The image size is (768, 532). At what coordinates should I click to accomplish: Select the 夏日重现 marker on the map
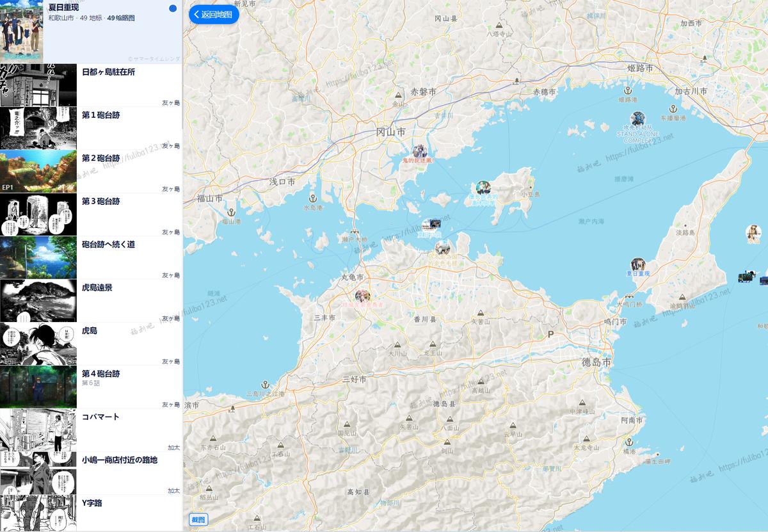tap(637, 264)
